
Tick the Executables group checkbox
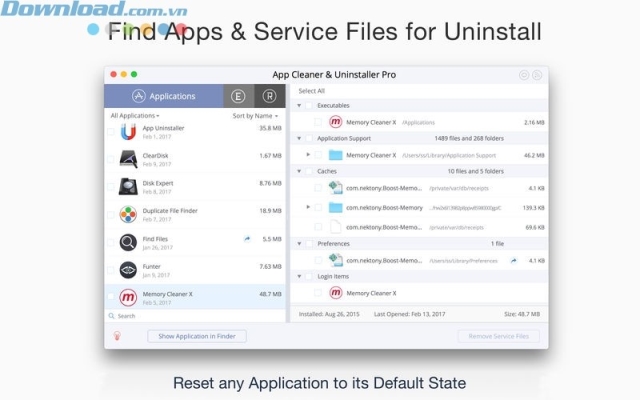click(x=309, y=105)
